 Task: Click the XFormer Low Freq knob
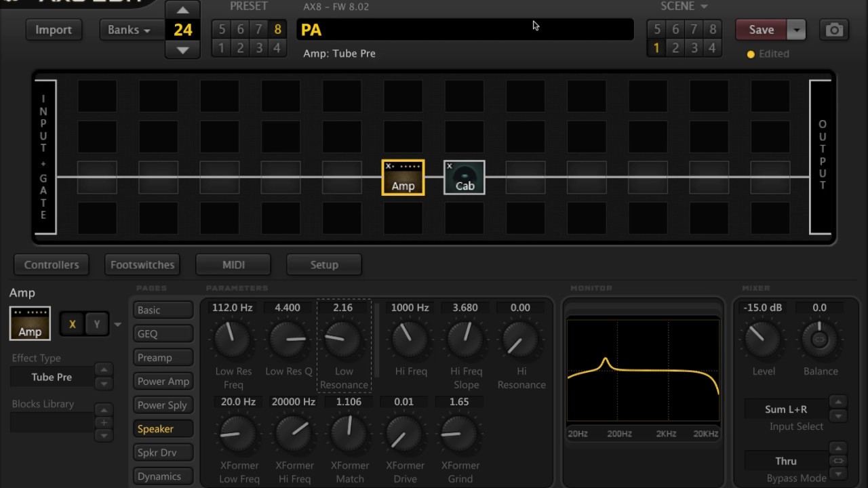[239, 434]
